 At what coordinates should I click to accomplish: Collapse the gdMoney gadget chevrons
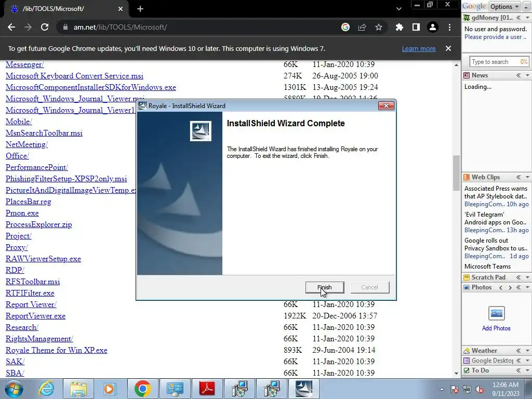(518, 18)
